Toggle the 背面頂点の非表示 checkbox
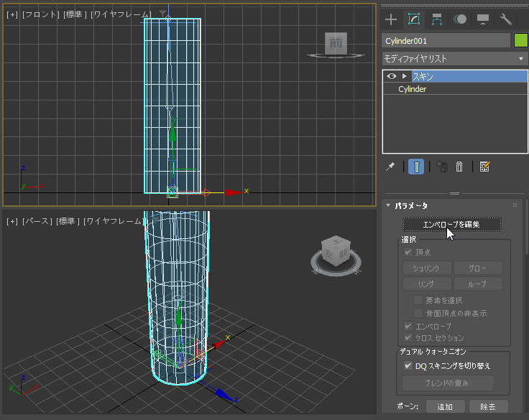The width and height of the screenshot is (529, 420). pyautogui.click(x=418, y=313)
